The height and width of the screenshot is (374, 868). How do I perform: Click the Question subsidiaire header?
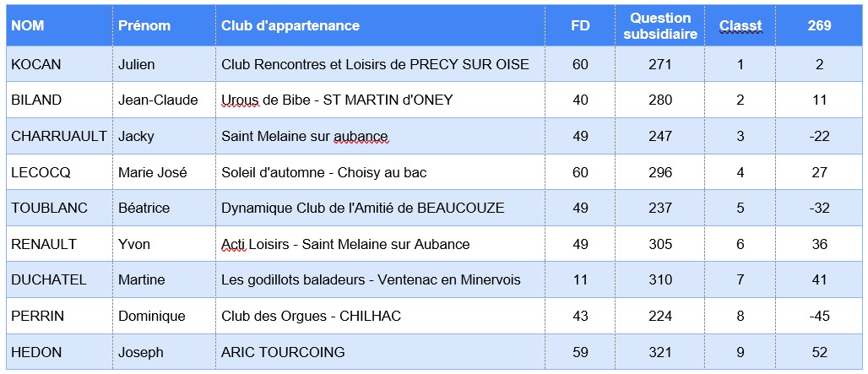(660, 25)
